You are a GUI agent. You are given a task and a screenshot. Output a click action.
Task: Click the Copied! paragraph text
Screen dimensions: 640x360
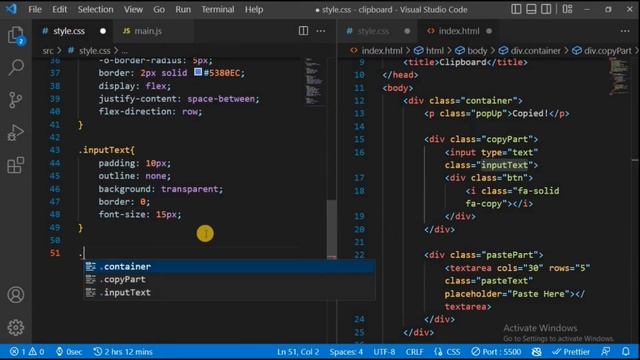tap(530, 113)
